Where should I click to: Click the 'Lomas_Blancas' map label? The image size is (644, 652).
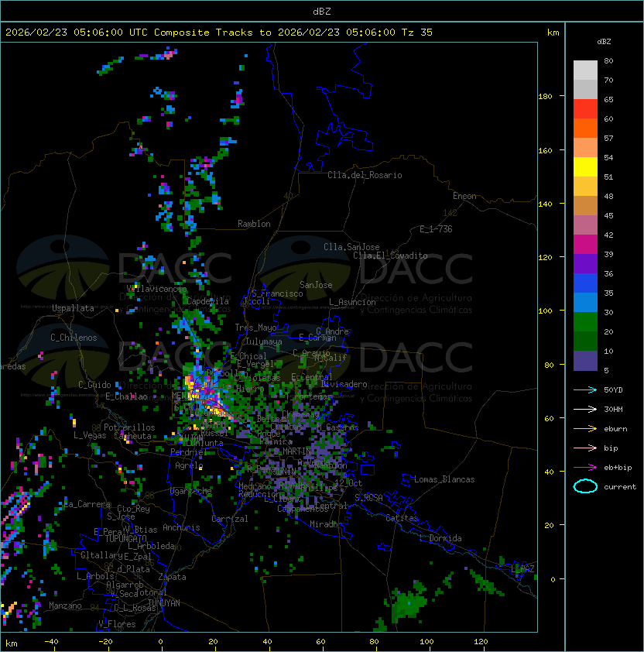click(x=444, y=479)
